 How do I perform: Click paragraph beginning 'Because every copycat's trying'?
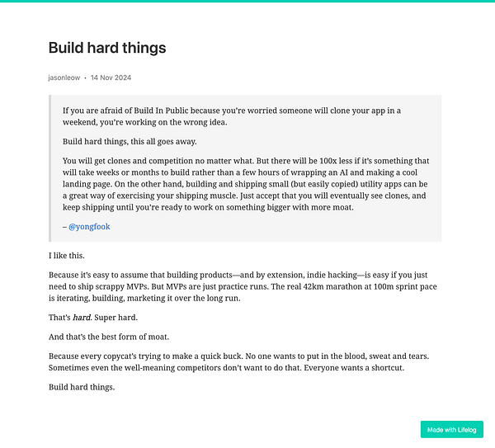238,362
